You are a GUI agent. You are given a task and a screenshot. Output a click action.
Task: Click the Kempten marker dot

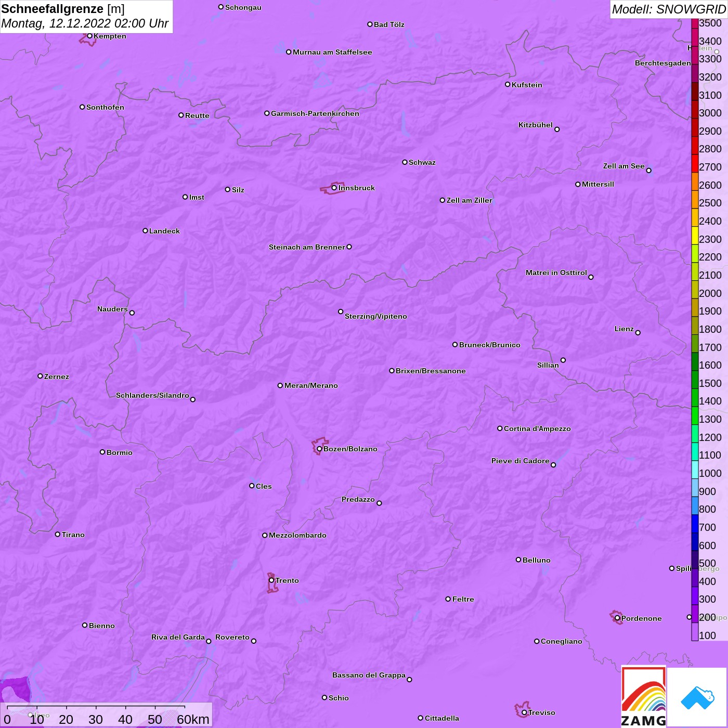click(89, 36)
